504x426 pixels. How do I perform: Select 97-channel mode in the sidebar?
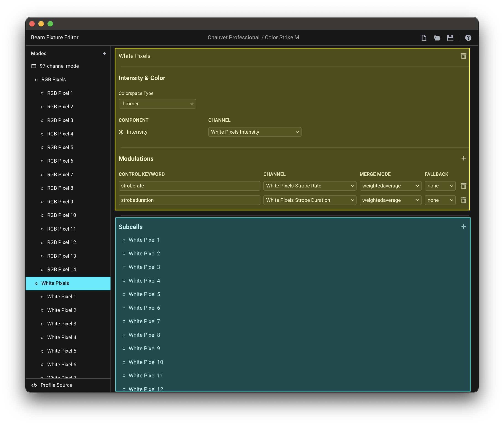coord(68,66)
